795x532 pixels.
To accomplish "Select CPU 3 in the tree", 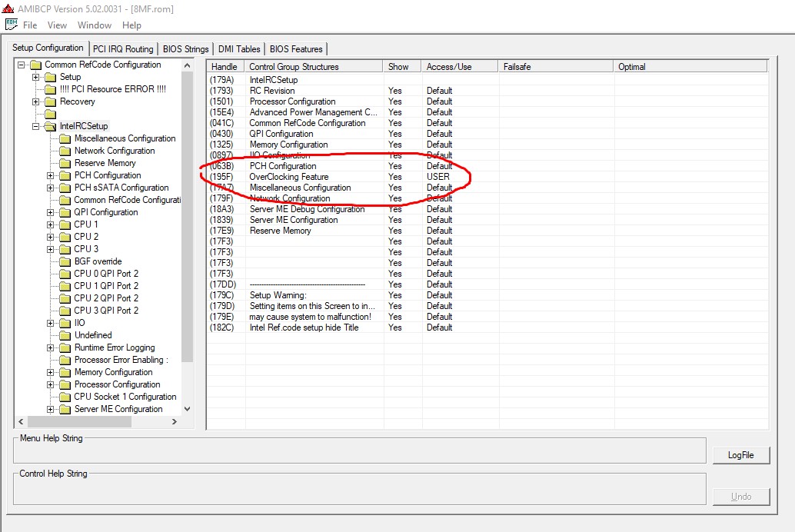I will [x=86, y=249].
